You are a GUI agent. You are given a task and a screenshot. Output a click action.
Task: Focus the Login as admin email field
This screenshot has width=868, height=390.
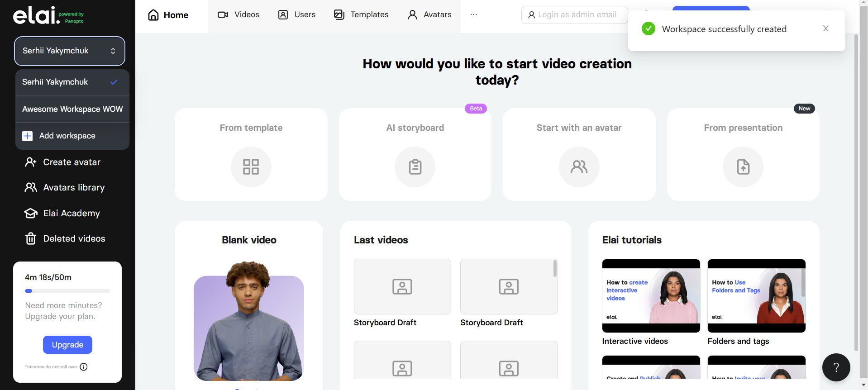coord(574,15)
